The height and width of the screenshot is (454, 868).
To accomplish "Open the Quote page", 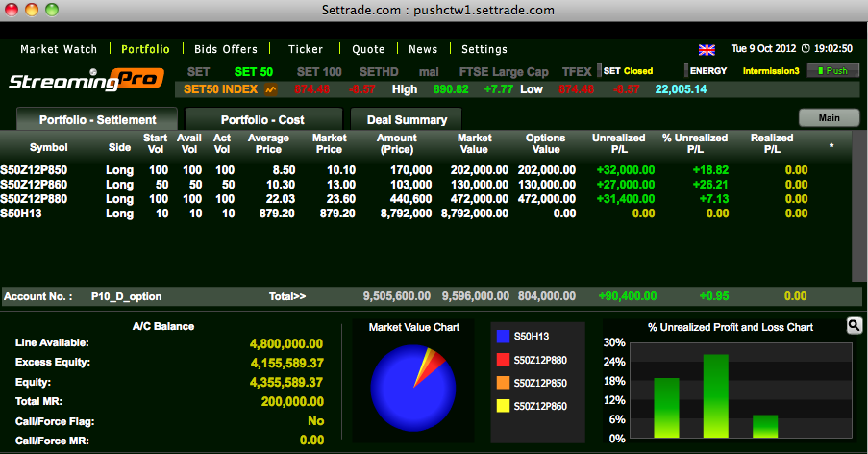I will [x=369, y=49].
